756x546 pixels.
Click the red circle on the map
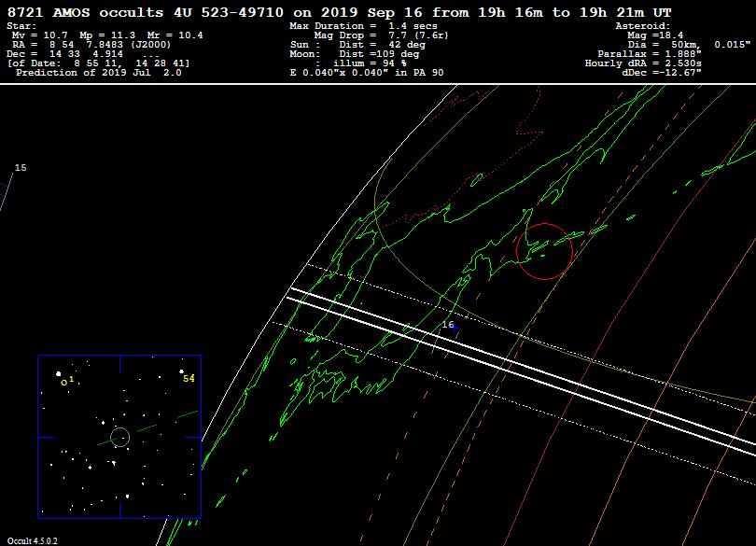pyautogui.click(x=544, y=251)
